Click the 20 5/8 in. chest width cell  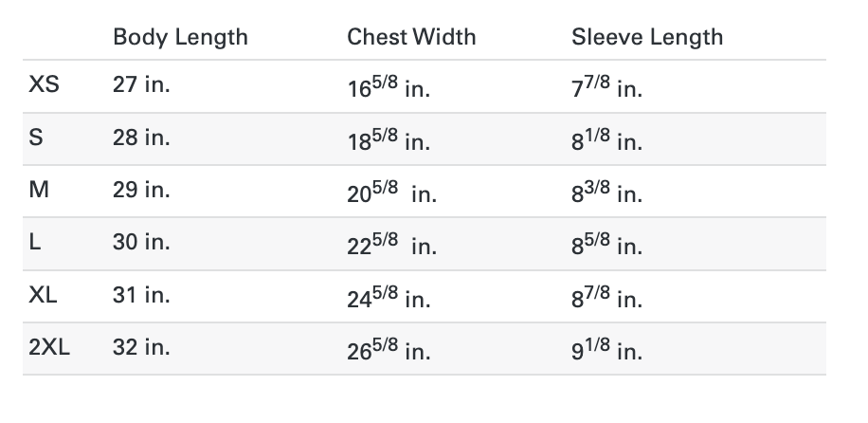(392, 192)
